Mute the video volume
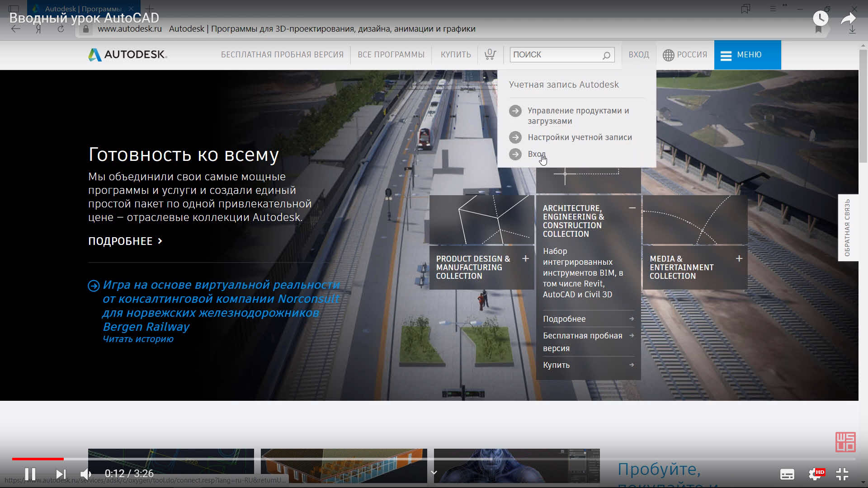This screenshot has height=488, width=868. (86, 474)
